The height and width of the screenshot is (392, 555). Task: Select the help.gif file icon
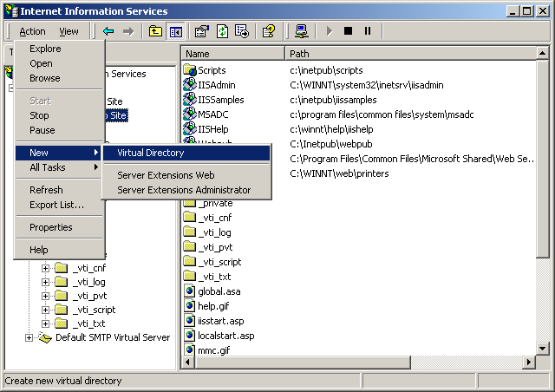tap(190, 306)
